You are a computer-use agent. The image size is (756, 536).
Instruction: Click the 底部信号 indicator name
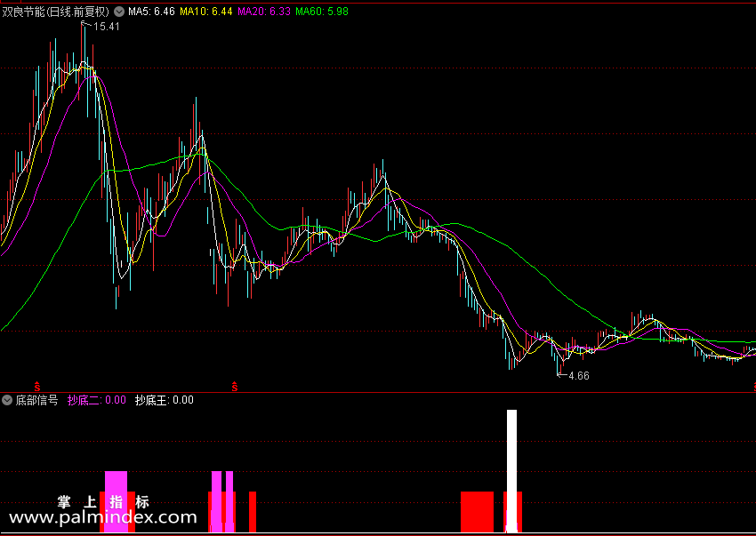point(36,400)
